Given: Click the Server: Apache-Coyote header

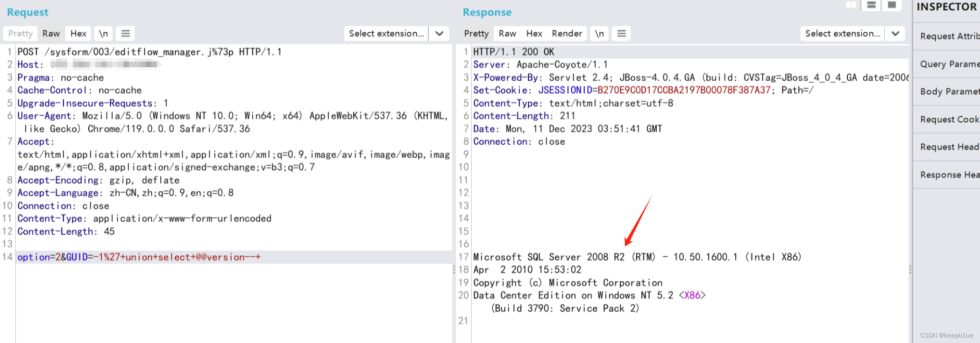Looking at the screenshot, I should [540, 64].
